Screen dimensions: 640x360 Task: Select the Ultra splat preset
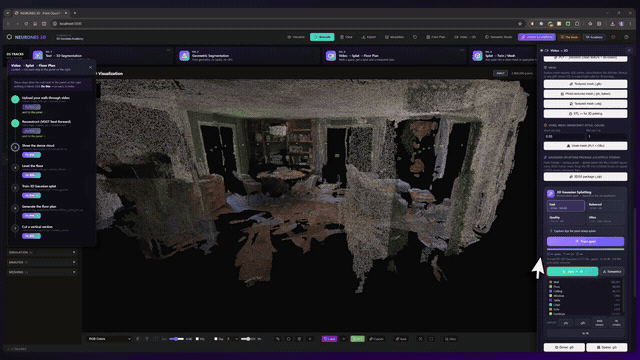[605, 219]
